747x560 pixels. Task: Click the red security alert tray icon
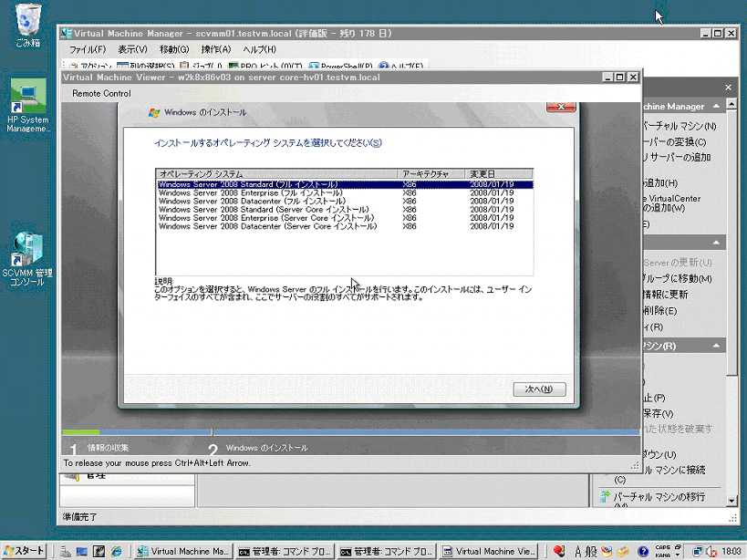(x=559, y=551)
